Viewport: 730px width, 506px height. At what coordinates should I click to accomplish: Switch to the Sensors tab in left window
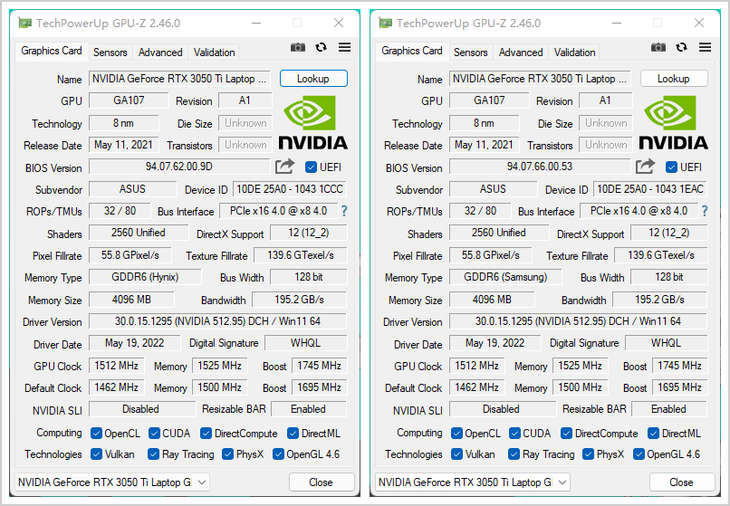coord(110,52)
